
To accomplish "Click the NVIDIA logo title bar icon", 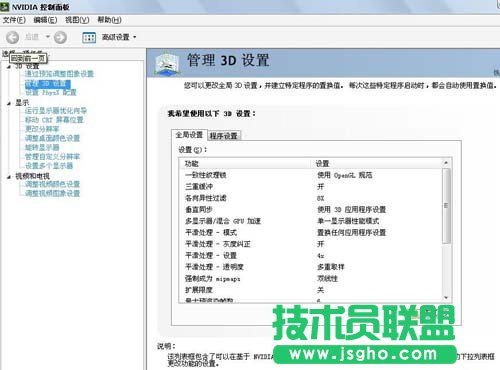I will click(x=5, y=7).
